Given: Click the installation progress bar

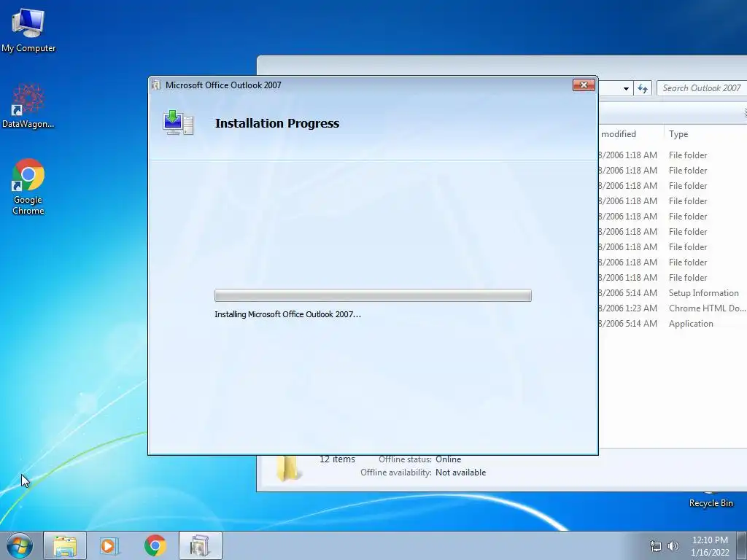Looking at the screenshot, I should (x=373, y=295).
